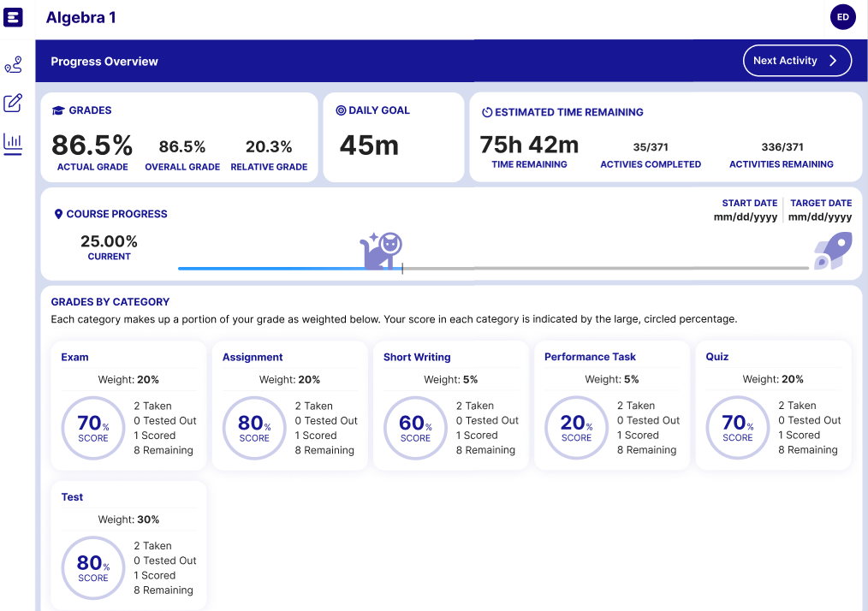This screenshot has width=868, height=611.
Task: Click the Estimated Time Remaining clock icon
Action: 487,112
